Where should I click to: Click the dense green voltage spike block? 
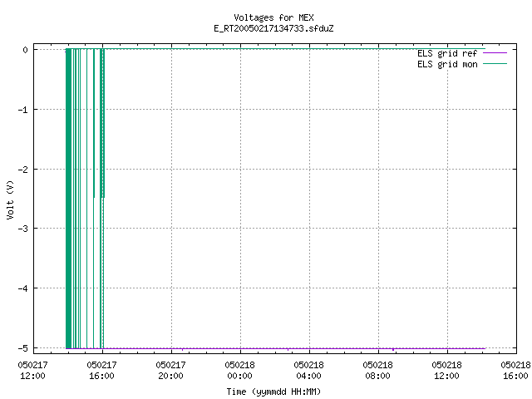click(x=68, y=199)
